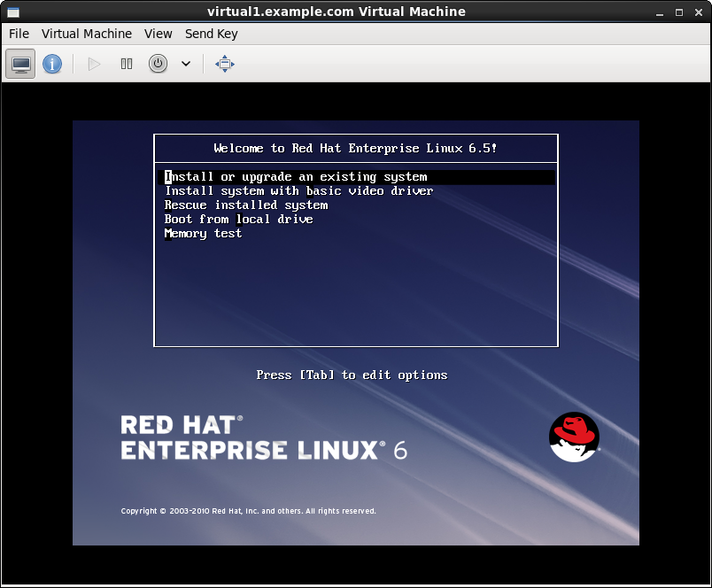
Task: Run the virtual machine using play icon
Action: coord(93,63)
